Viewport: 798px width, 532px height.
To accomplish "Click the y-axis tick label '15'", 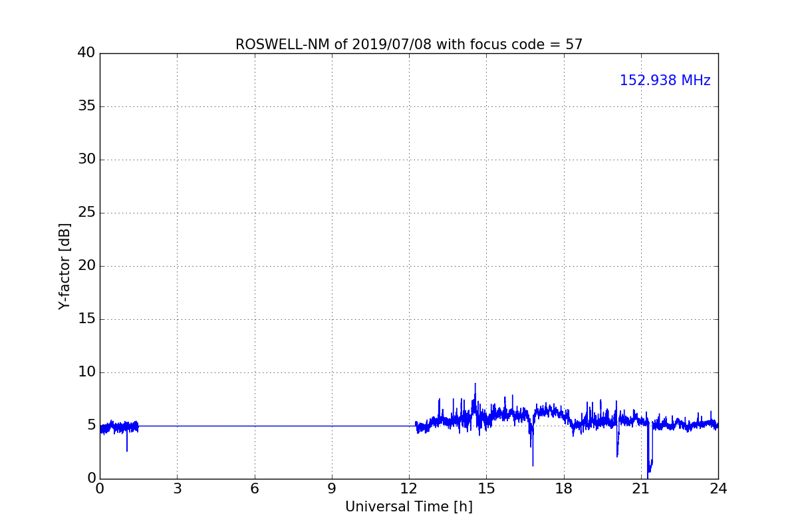I will 86,319.
